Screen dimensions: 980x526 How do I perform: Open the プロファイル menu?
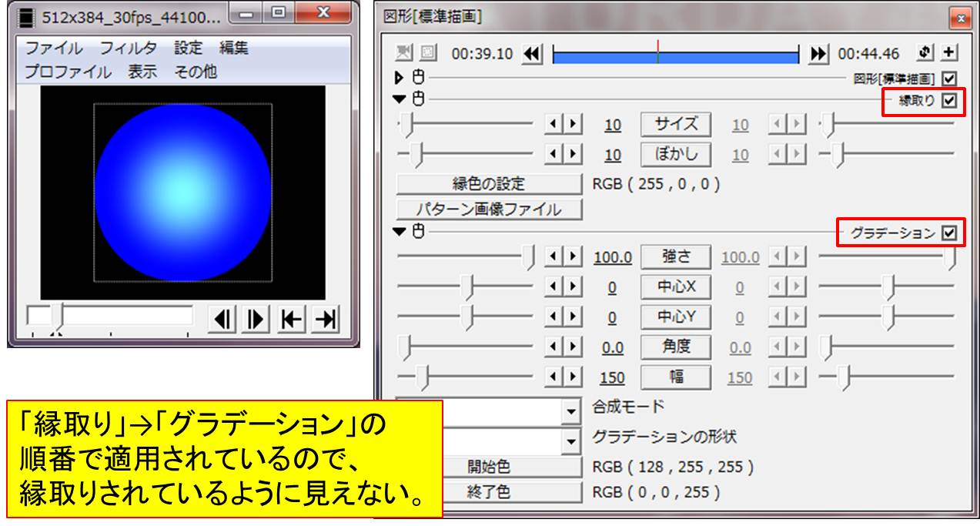click(68, 72)
